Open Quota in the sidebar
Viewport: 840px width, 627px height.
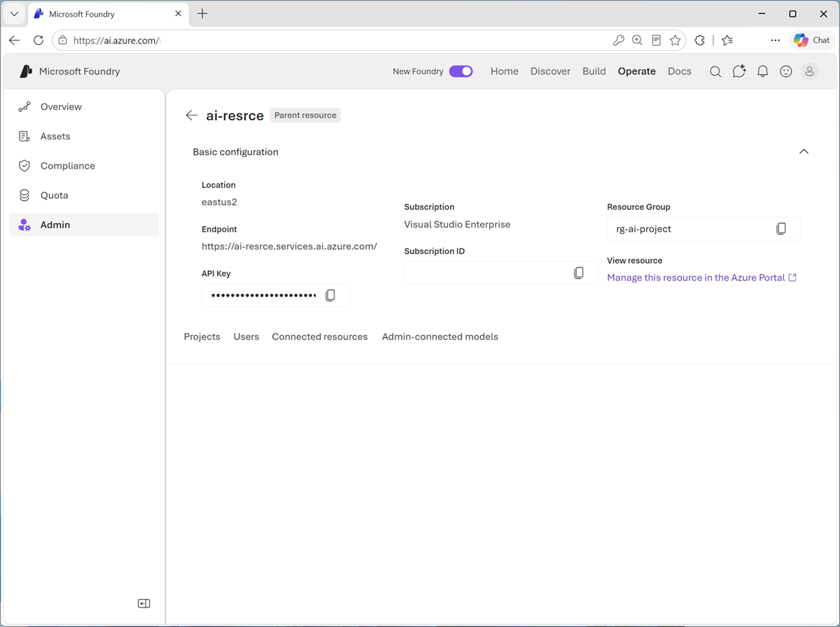coord(84,195)
